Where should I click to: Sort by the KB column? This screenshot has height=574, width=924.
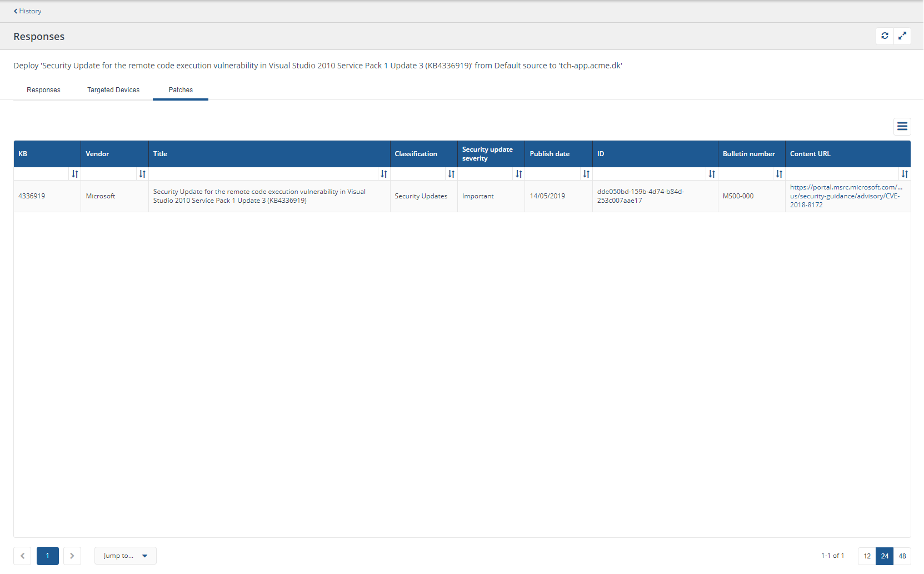75,174
